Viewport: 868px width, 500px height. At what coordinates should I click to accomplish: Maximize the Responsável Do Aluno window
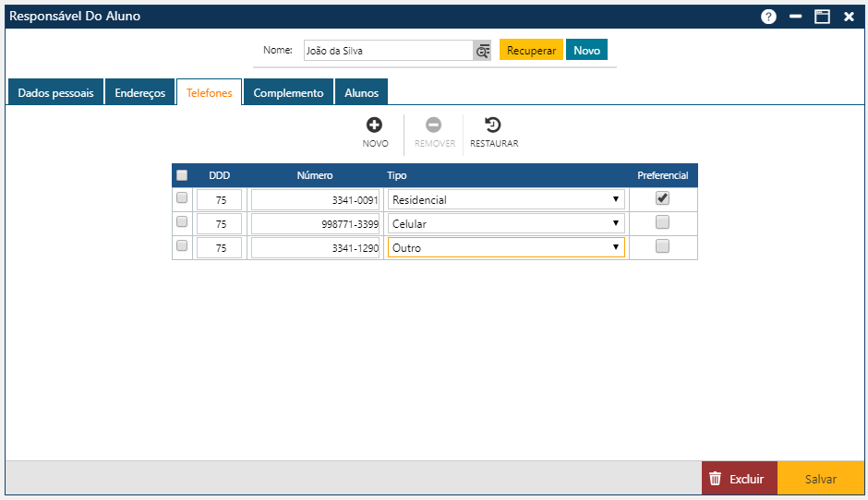point(822,17)
